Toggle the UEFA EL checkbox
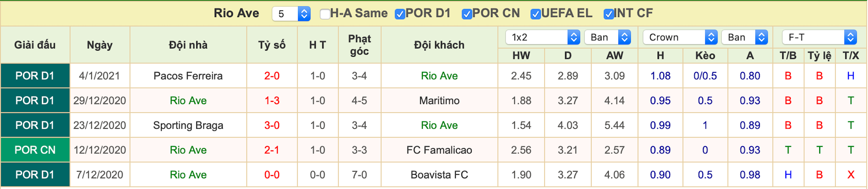868x189 pixels. (x=535, y=14)
